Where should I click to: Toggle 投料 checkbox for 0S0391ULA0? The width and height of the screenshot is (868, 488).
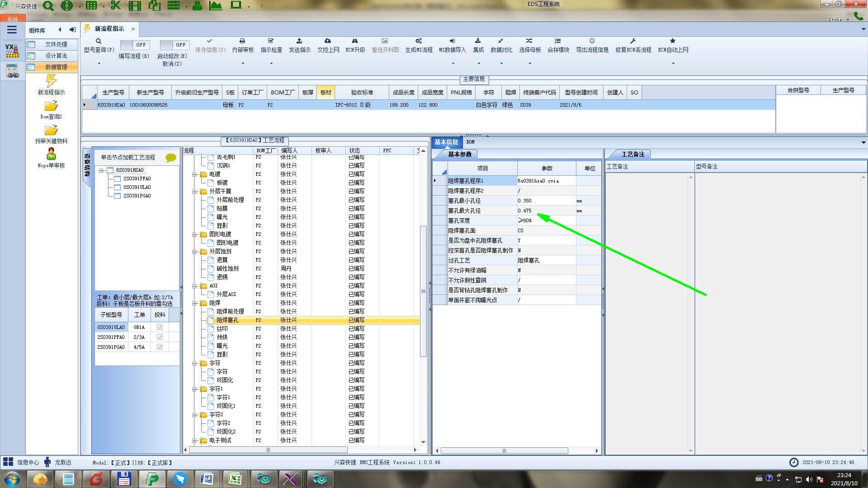pyautogui.click(x=160, y=327)
